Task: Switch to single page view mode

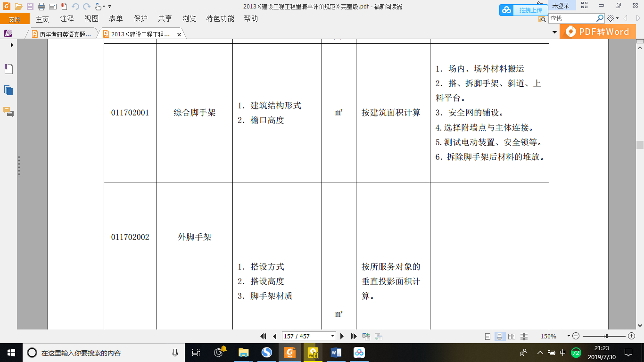Action: pos(488,337)
